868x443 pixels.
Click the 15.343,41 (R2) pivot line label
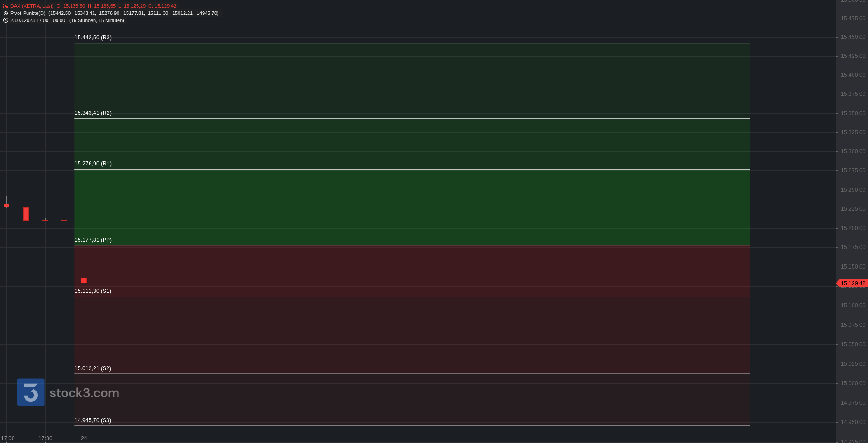point(93,113)
